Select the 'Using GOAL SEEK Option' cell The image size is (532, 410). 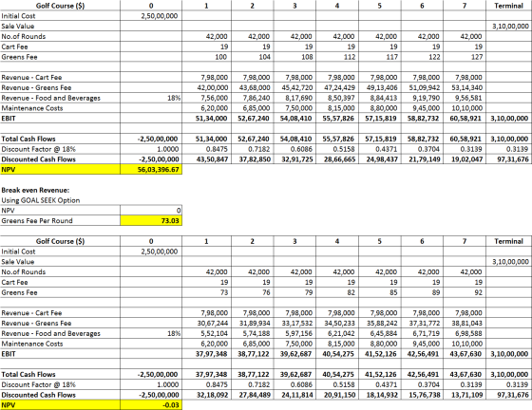pos(41,200)
